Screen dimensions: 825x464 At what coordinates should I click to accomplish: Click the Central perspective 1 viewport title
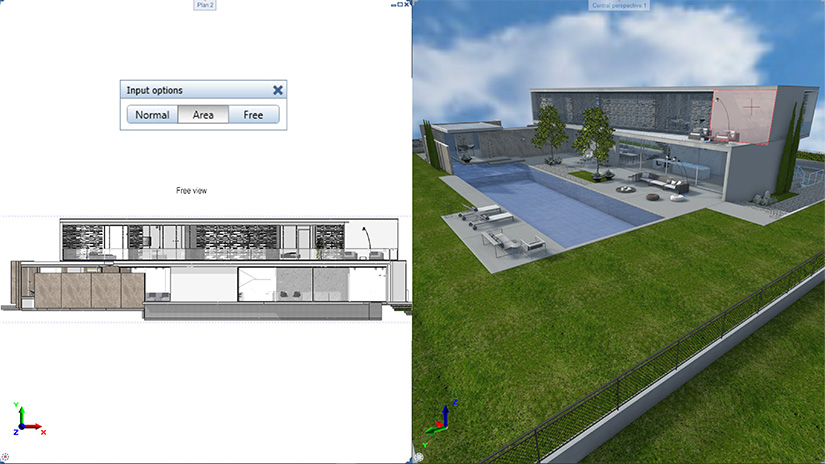pos(619,5)
